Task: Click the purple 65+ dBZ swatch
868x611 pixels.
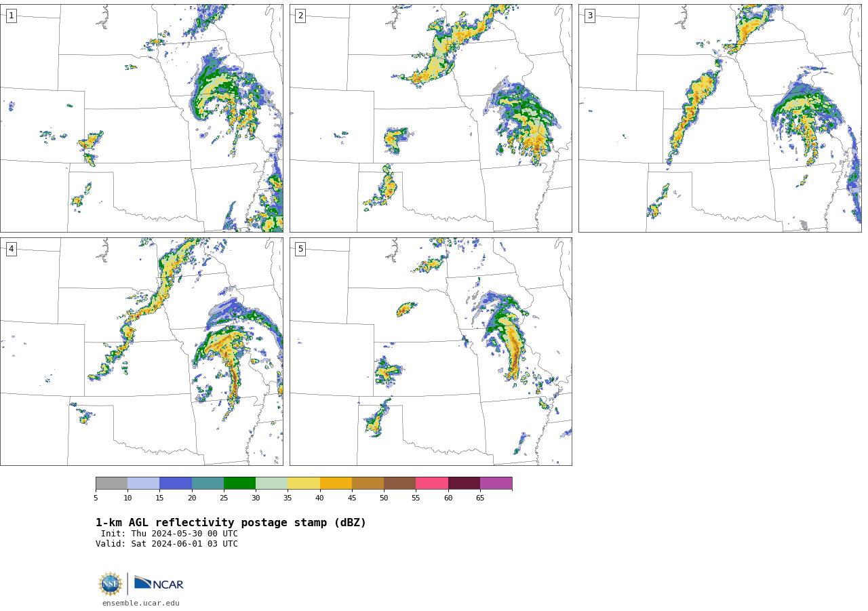Action: [496, 484]
